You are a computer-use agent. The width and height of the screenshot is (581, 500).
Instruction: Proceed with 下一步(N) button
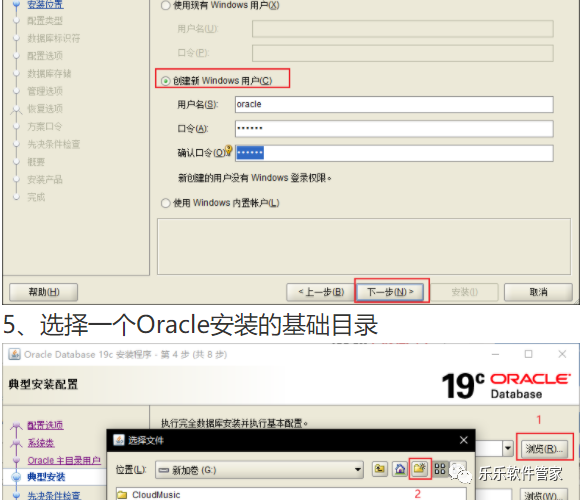pyautogui.click(x=390, y=292)
